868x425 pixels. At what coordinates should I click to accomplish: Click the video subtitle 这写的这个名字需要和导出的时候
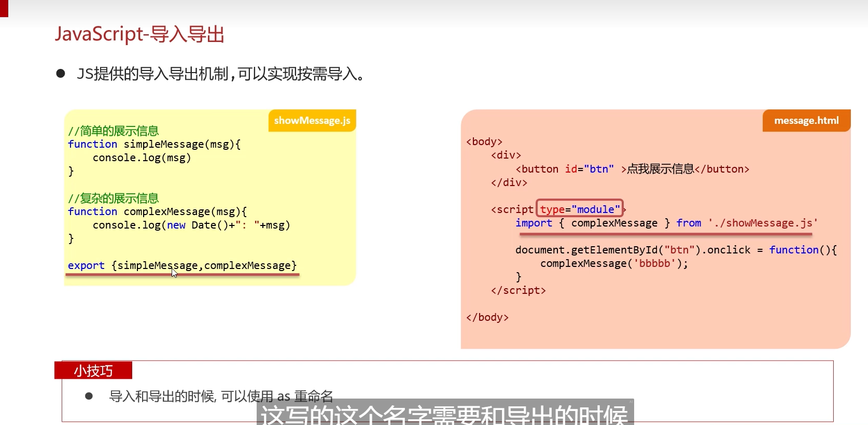[x=445, y=413]
